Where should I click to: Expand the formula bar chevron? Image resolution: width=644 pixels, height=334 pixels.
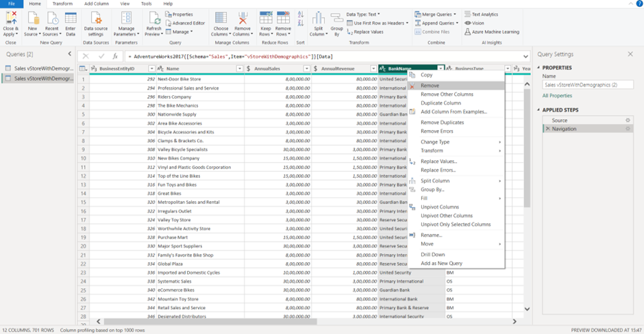click(x=525, y=57)
